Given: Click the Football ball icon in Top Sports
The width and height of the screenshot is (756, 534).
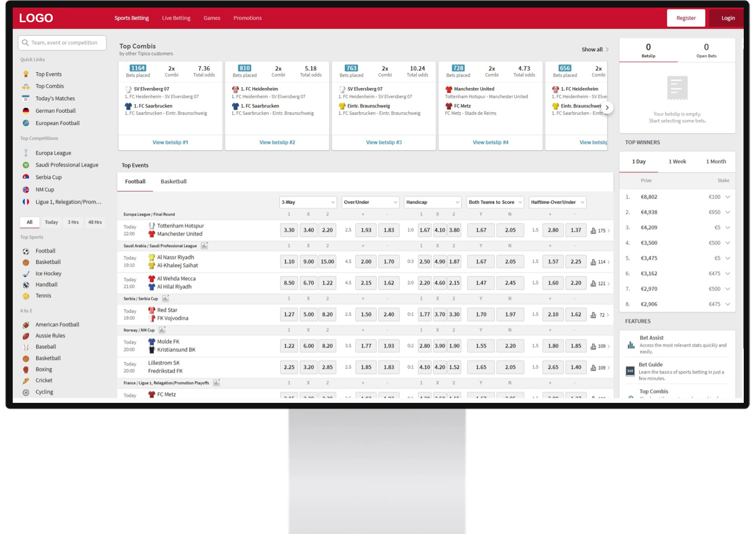Looking at the screenshot, I should pyautogui.click(x=26, y=251).
